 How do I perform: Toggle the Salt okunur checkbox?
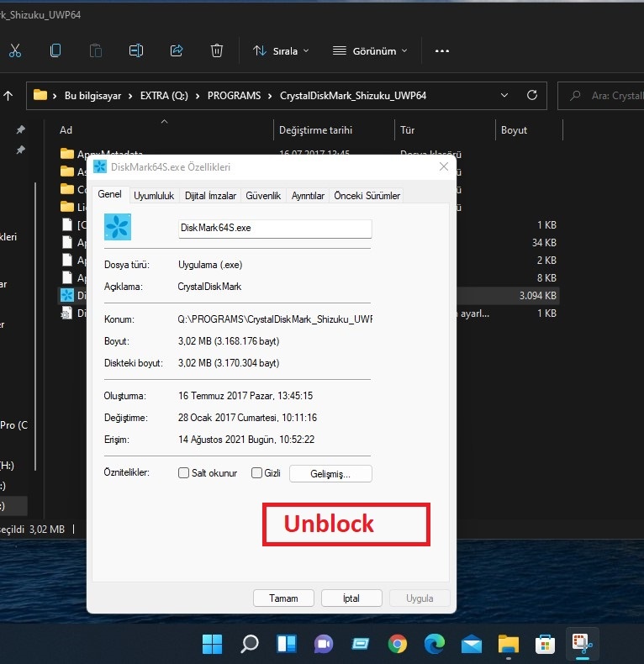tap(183, 473)
